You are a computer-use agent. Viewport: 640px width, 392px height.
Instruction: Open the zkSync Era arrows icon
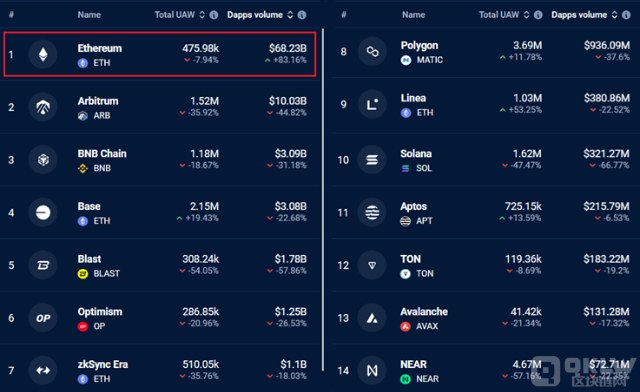[43, 370]
